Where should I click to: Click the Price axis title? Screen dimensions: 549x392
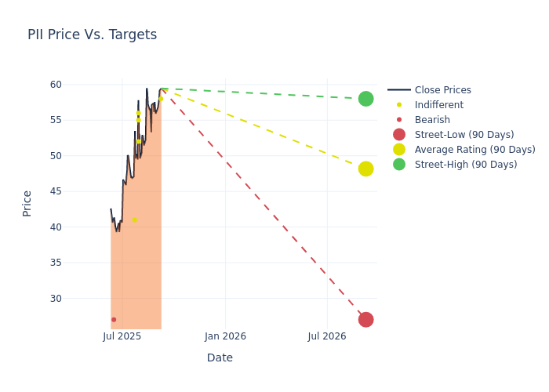[27, 203]
